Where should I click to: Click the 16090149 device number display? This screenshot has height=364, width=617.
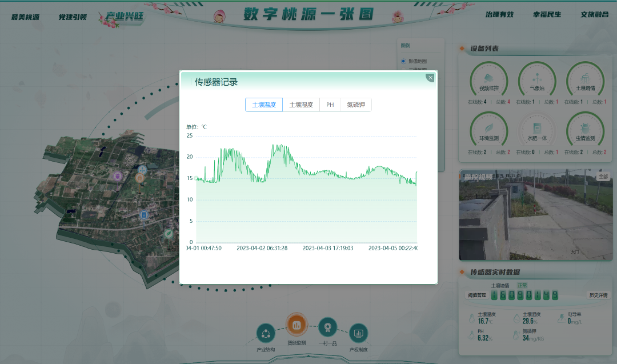[524, 295]
